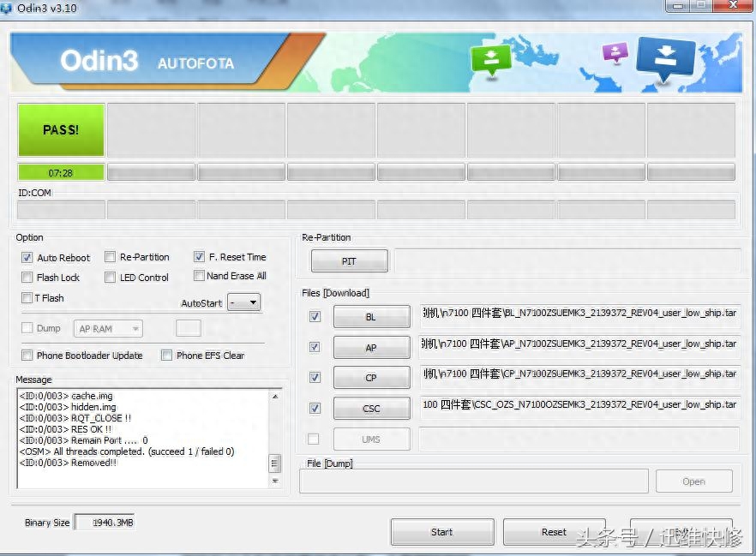This screenshot has width=756, height=556.
Task: Enable the Re-Partition checkbox
Action: click(x=111, y=257)
